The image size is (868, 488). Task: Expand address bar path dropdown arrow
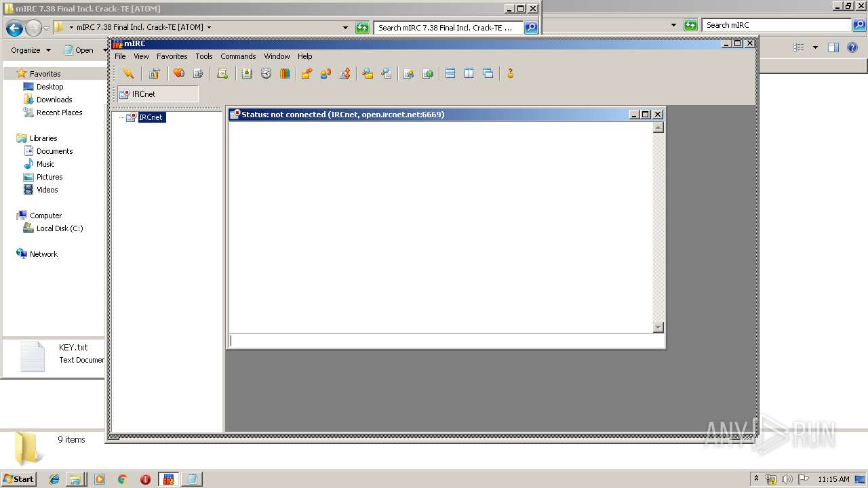pos(209,28)
